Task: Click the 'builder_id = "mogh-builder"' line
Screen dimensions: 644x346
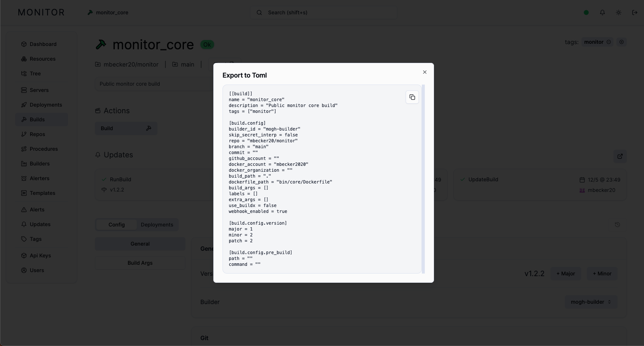Action: (264, 129)
